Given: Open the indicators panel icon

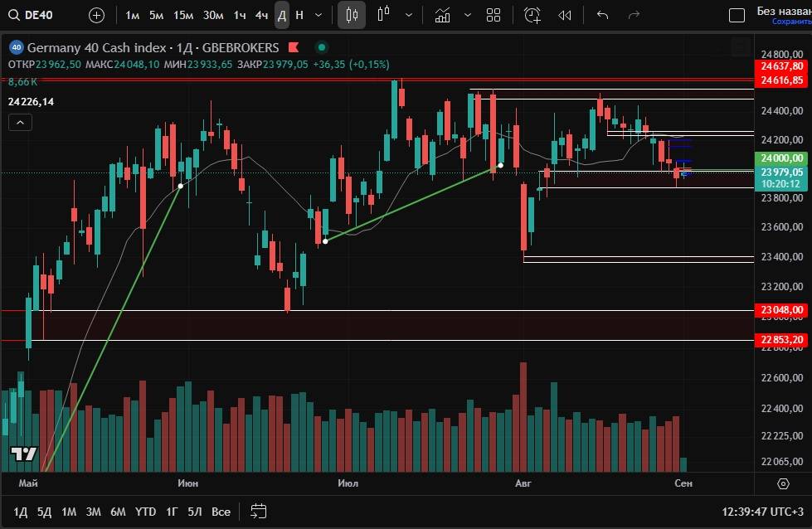Looking at the screenshot, I should tap(442, 15).
